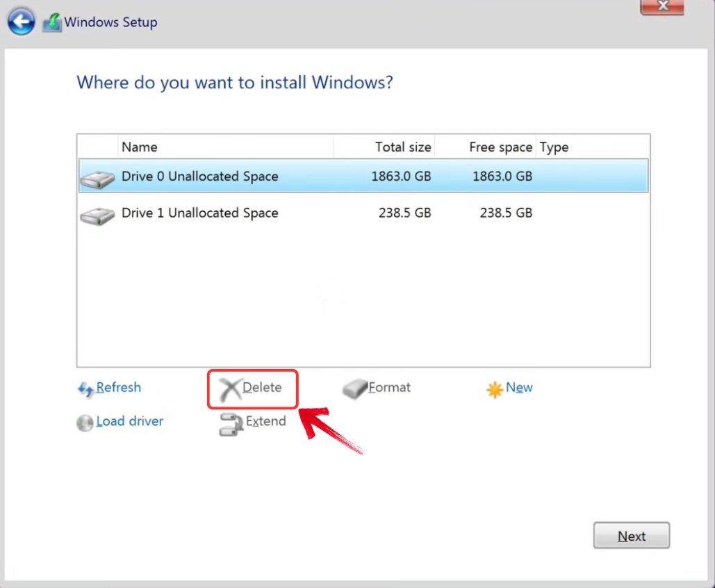715x588 pixels.
Task: Click the X-shaped Delete icon
Action: (229, 388)
